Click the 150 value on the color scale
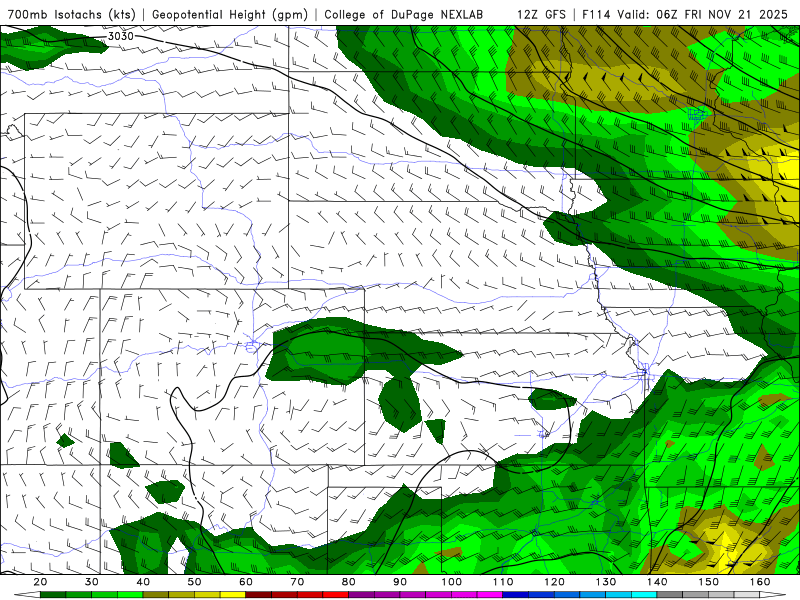800x600 pixels. [709, 582]
